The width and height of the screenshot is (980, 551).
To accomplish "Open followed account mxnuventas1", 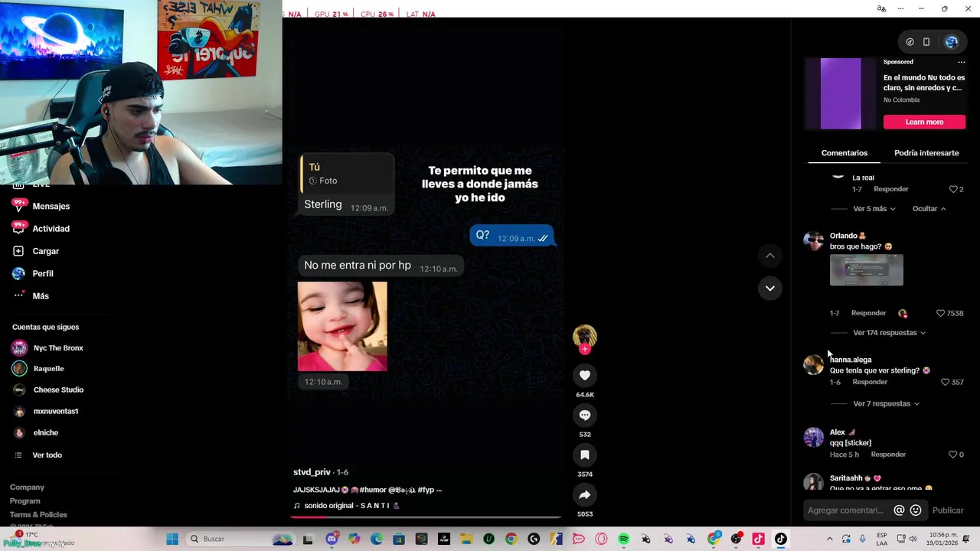I will [45, 411].
